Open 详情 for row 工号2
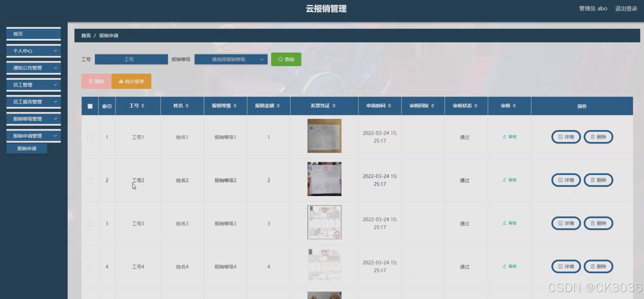 point(566,180)
